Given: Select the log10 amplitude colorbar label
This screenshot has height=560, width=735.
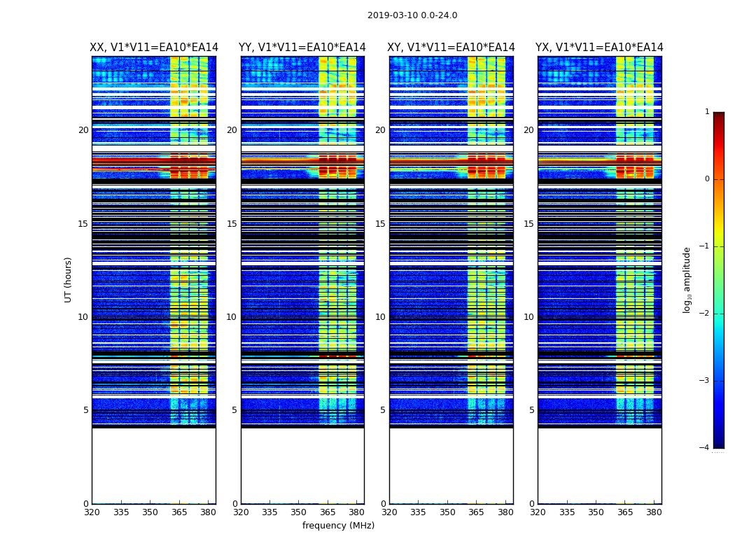Looking at the screenshot, I should pos(687,280).
